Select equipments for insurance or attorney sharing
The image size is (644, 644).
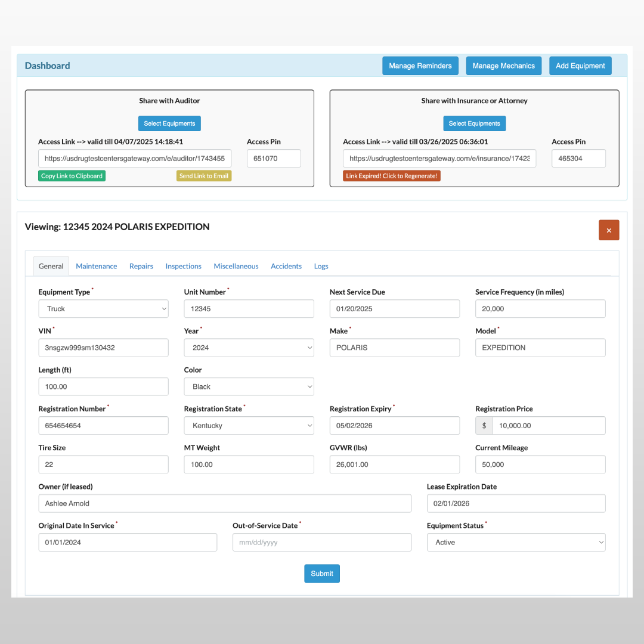[x=474, y=123]
